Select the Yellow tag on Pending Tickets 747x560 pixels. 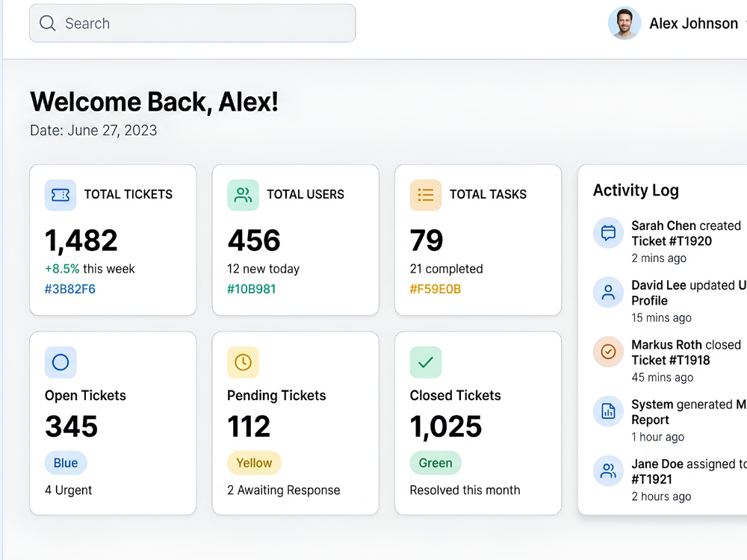(x=254, y=463)
